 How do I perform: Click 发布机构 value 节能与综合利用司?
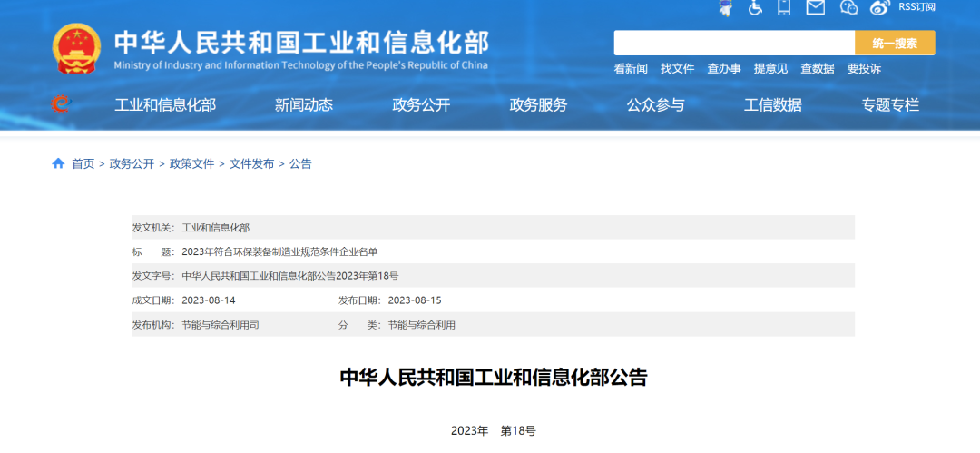220,325
